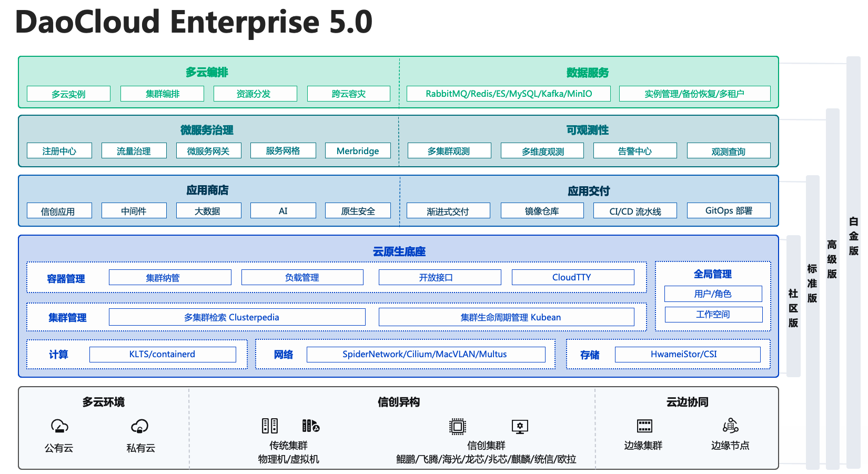Select the 私有云 private cloud icon
The height and width of the screenshot is (474, 868).
[139, 426]
